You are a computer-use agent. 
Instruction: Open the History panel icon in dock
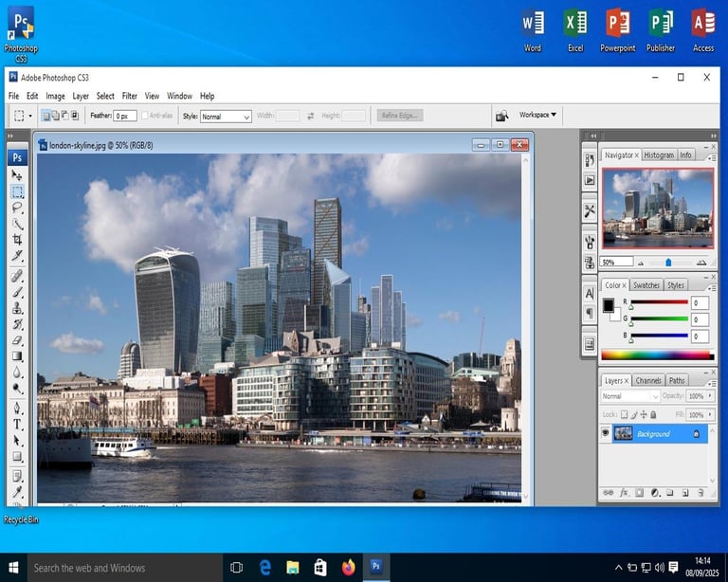tap(590, 160)
